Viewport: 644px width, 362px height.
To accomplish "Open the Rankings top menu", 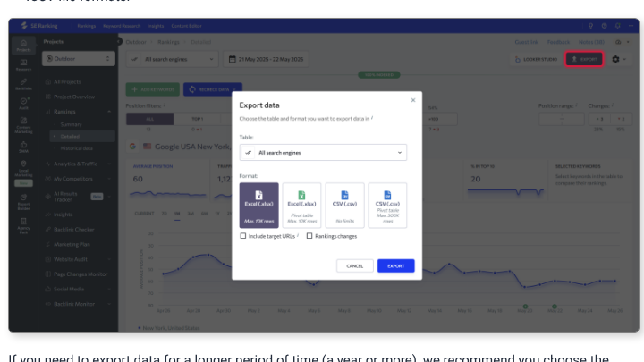I will [x=86, y=26].
